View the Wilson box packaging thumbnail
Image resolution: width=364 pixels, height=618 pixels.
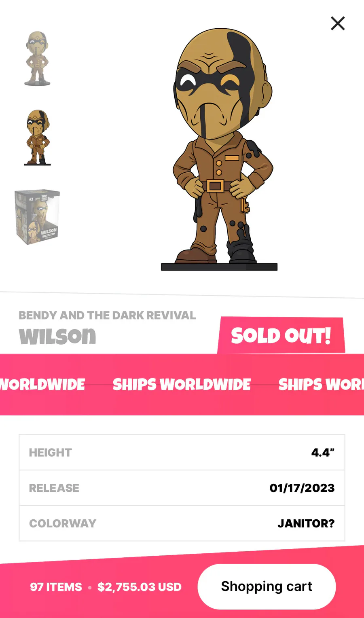37,216
